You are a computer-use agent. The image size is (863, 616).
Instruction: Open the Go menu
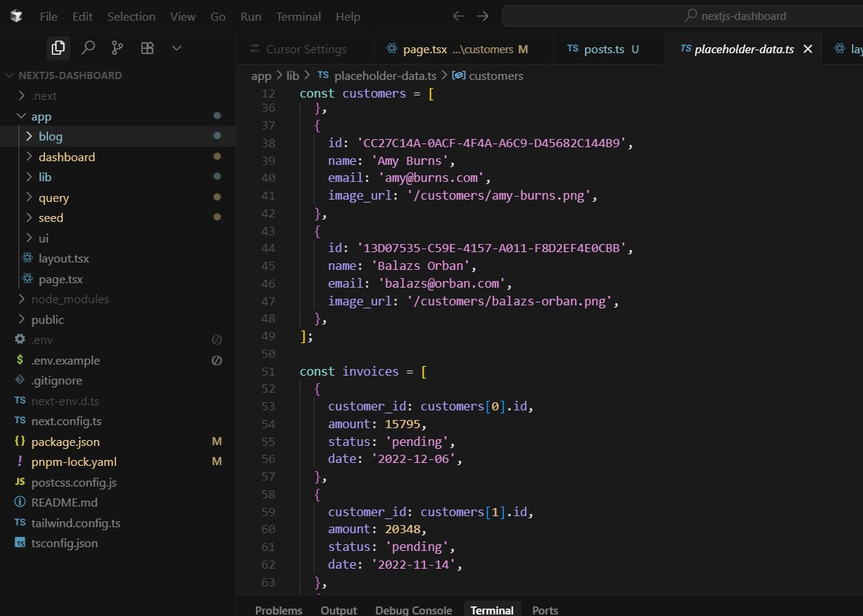[x=218, y=16]
